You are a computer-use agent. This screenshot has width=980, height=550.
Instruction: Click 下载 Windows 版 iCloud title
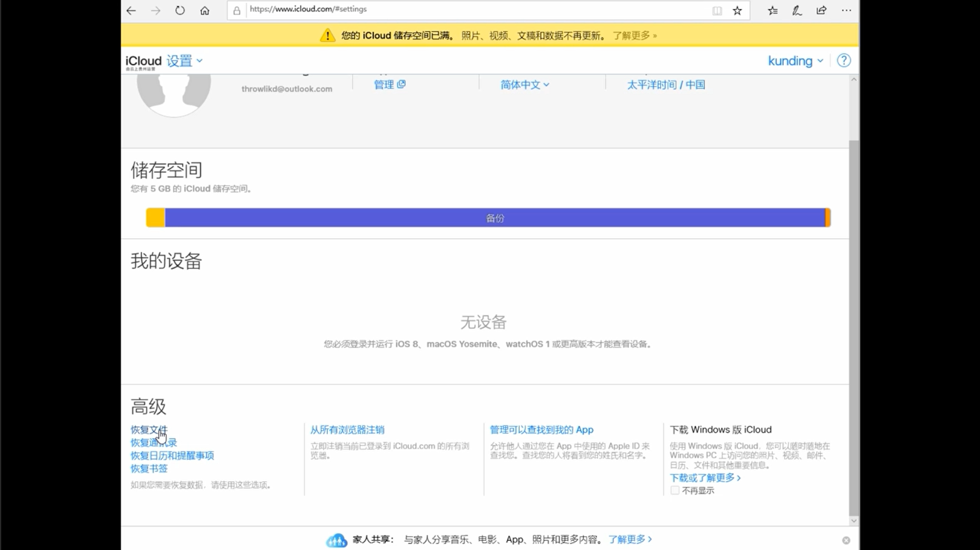click(720, 430)
